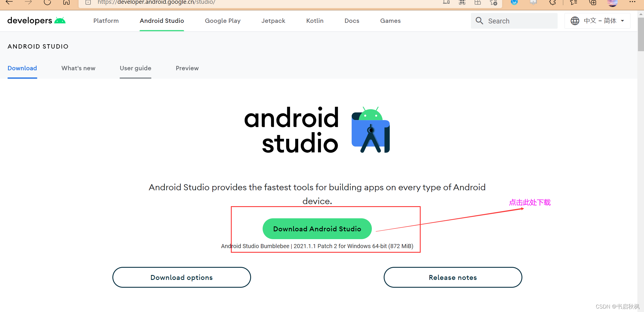Open the Google Play nav item
Screen dimensions: 644x312
[x=223, y=21]
